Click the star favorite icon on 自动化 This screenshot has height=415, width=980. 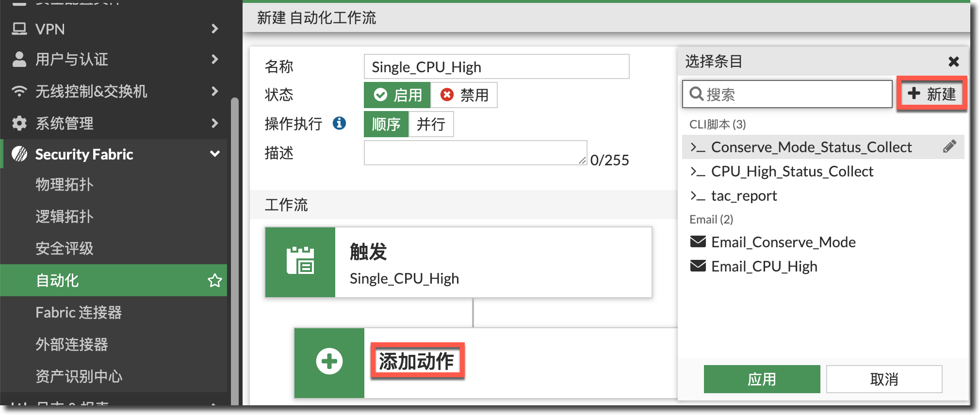click(214, 280)
